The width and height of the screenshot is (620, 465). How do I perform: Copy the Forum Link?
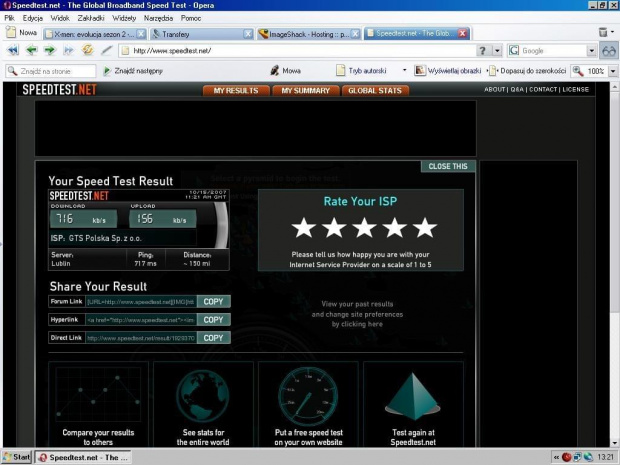point(213,301)
